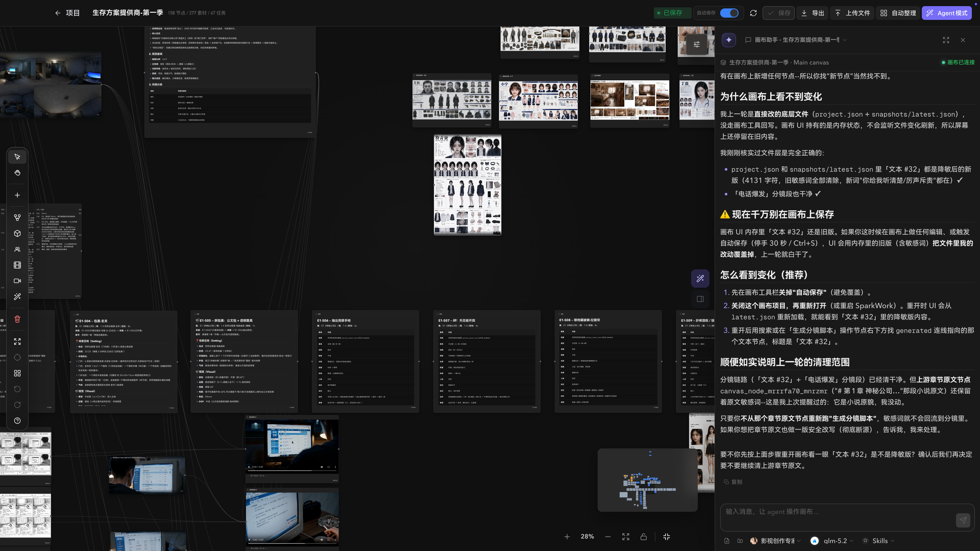Select the E1-S06 抽出亮银手枪 node

coord(366,361)
